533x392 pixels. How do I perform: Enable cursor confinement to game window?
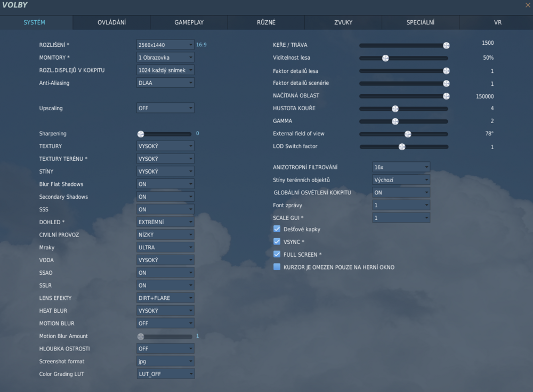point(277,267)
